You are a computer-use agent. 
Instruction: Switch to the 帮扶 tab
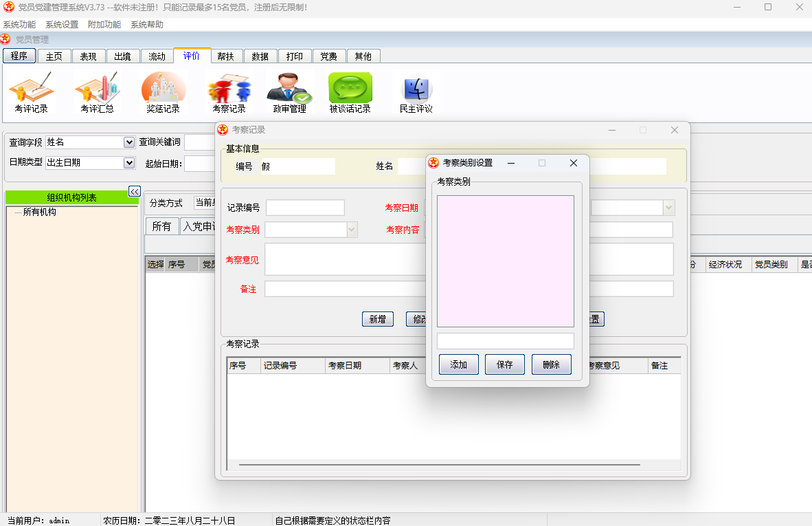point(226,56)
